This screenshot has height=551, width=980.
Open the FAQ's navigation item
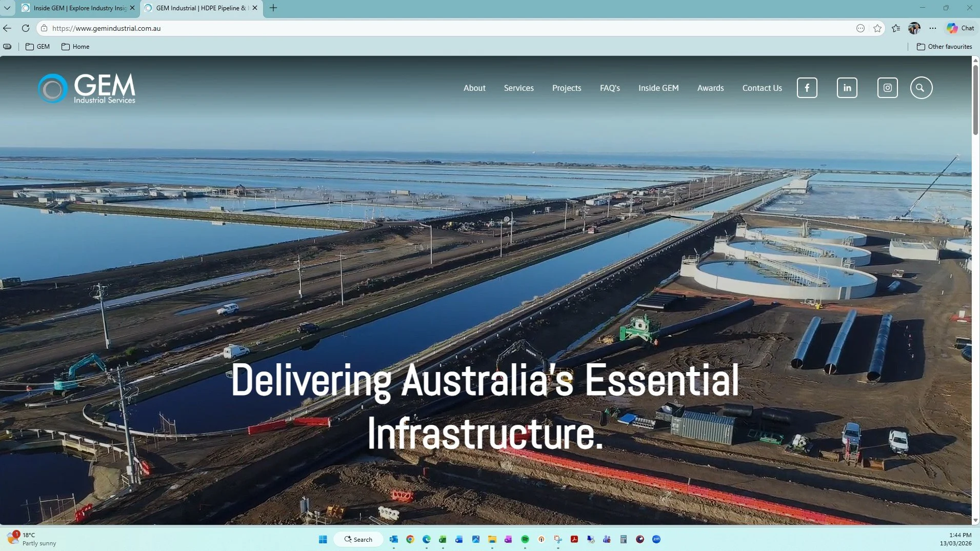click(609, 88)
